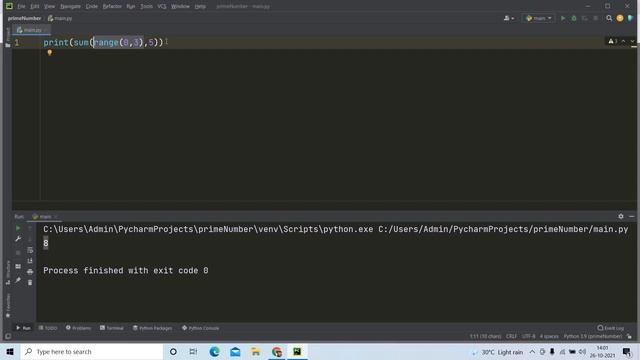Click the yellow intention light bulb
640x360 pixels.
coord(49,53)
